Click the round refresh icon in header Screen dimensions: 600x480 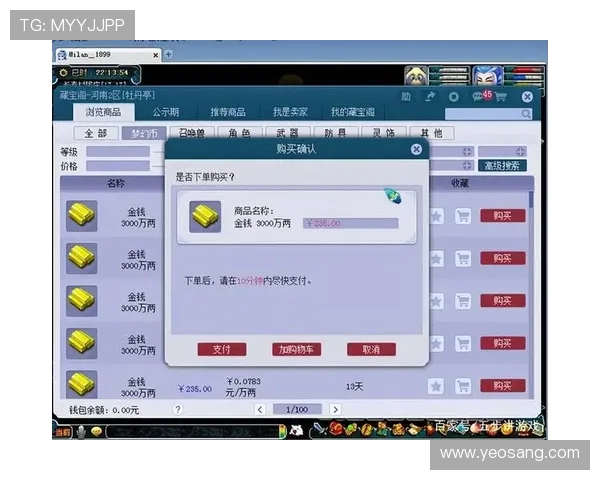tap(454, 97)
